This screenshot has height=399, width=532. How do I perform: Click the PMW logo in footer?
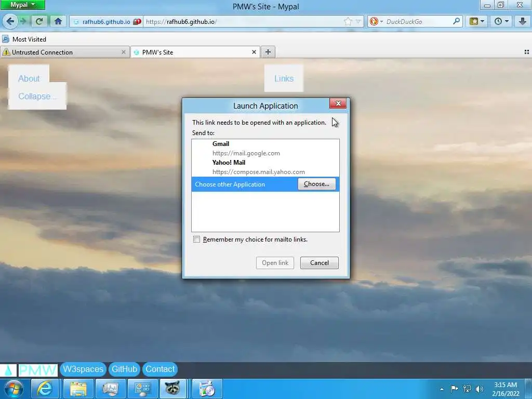click(x=38, y=370)
